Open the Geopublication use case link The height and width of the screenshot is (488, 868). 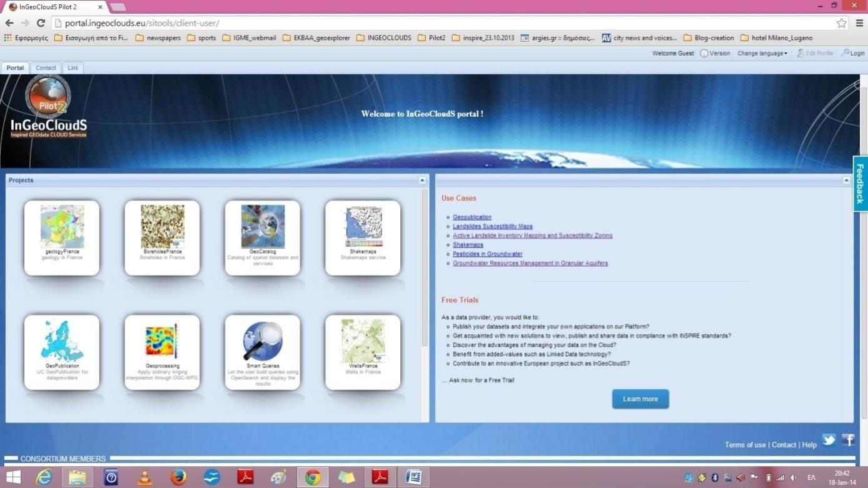(x=472, y=217)
